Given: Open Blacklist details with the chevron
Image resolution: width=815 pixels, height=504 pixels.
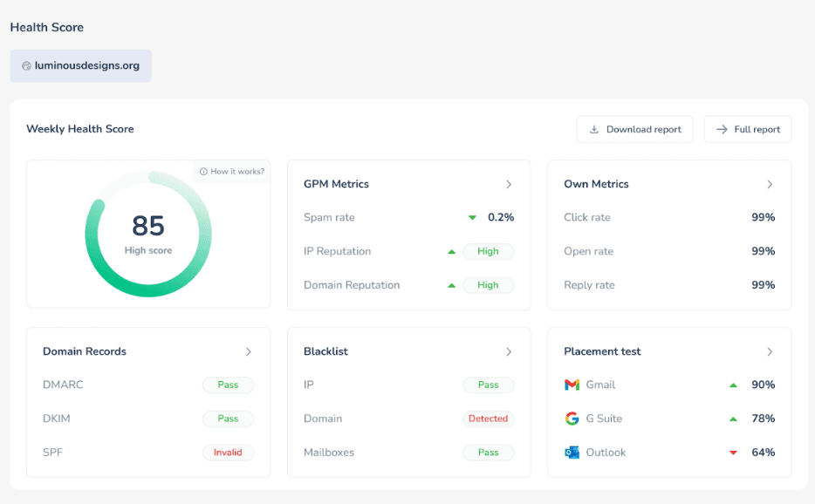Looking at the screenshot, I should click(x=509, y=351).
